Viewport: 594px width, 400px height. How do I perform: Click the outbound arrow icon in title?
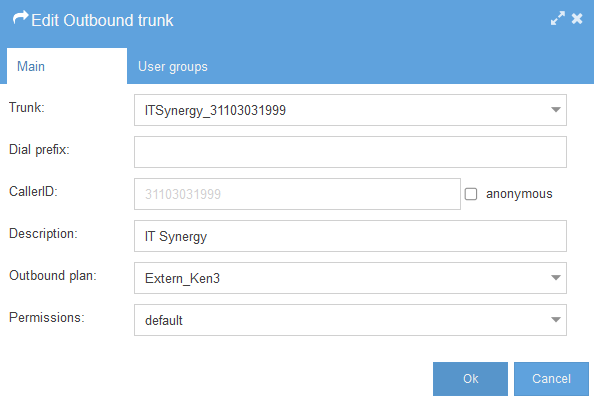(20, 18)
